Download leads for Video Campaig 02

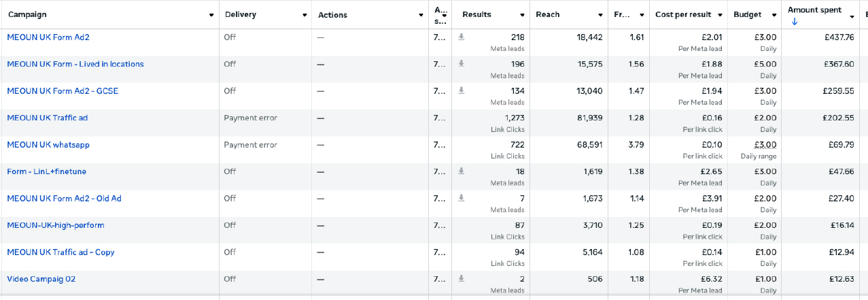pos(462,278)
